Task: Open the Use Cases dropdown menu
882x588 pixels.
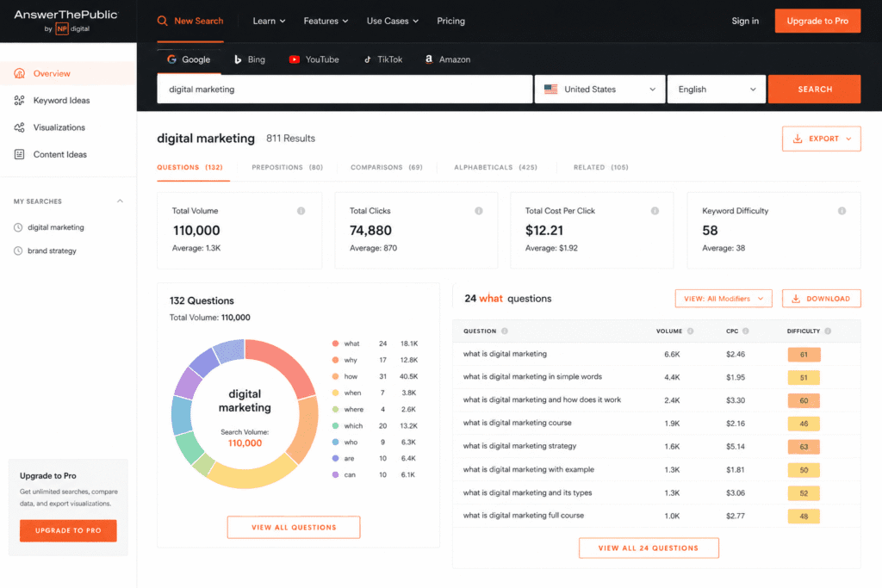Action: point(393,21)
